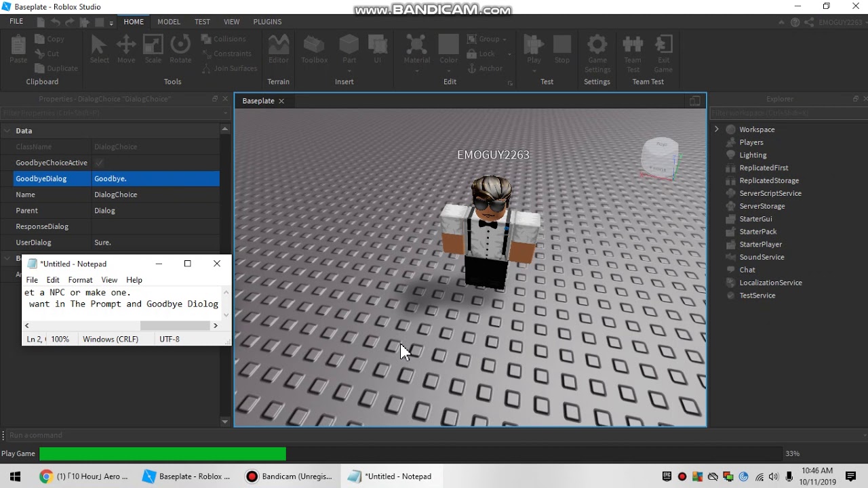Viewport: 868px width, 488px height.
Task: Open the Windows Start menu
Action: click(15, 476)
